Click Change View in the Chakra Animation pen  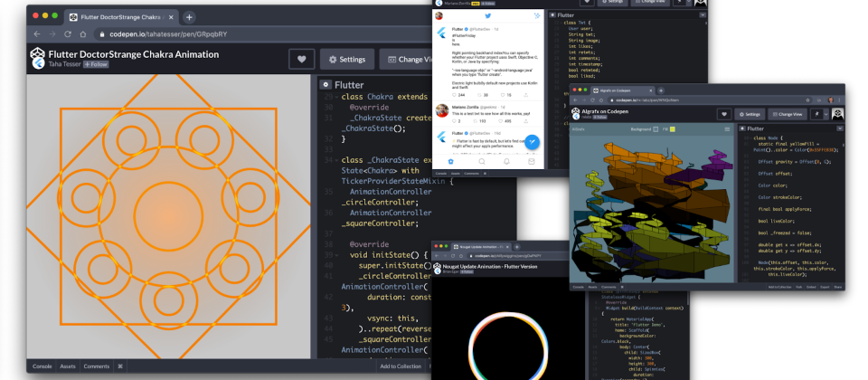tap(407, 60)
